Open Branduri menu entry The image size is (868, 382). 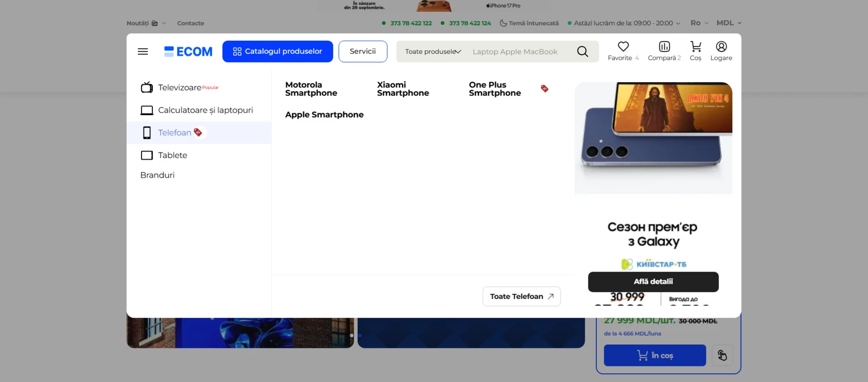(158, 175)
